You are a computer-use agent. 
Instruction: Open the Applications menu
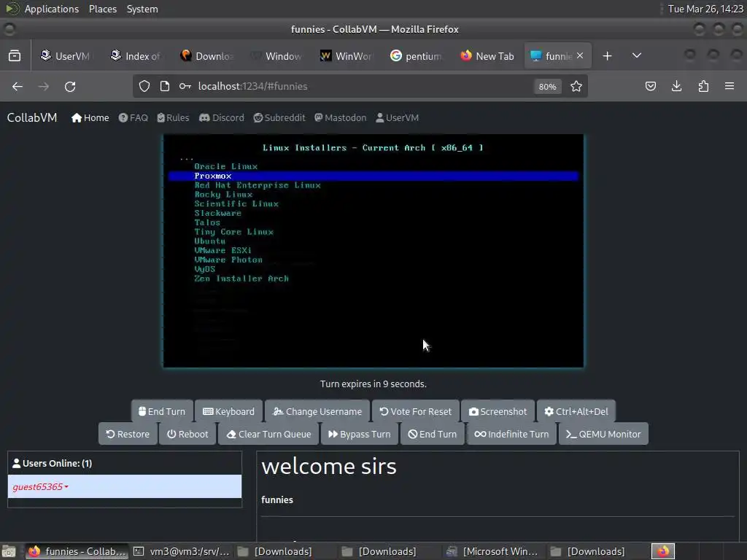[52, 9]
